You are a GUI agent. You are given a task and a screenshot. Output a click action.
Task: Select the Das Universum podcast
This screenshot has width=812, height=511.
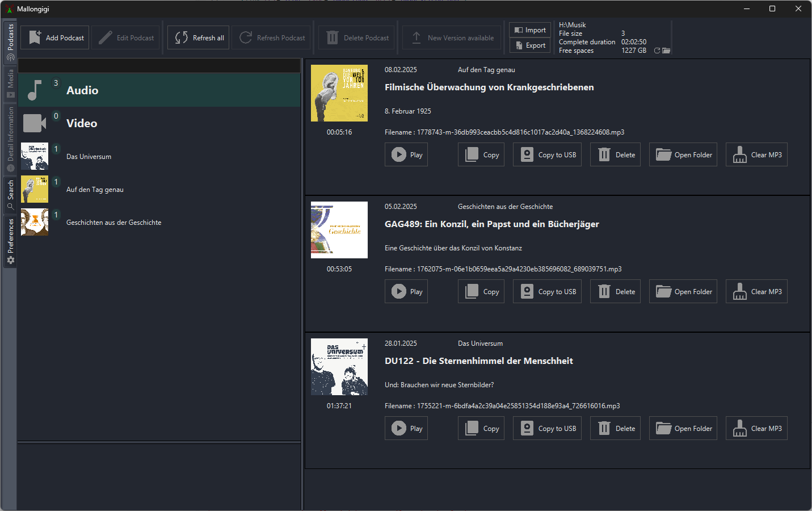coord(89,157)
